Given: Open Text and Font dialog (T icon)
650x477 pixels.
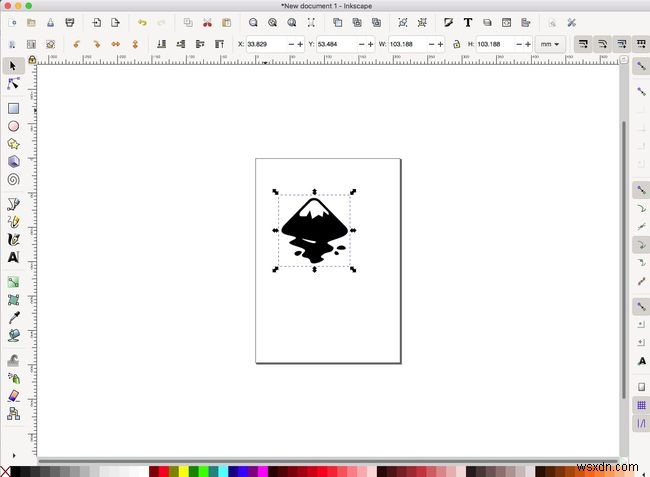Looking at the screenshot, I should click(x=468, y=23).
